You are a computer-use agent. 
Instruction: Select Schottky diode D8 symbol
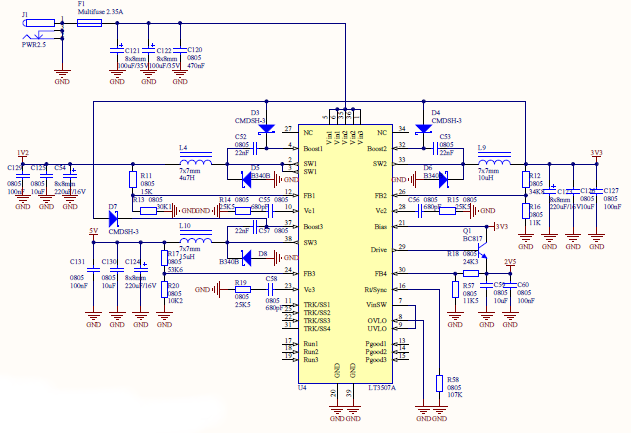click(x=246, y=258)
